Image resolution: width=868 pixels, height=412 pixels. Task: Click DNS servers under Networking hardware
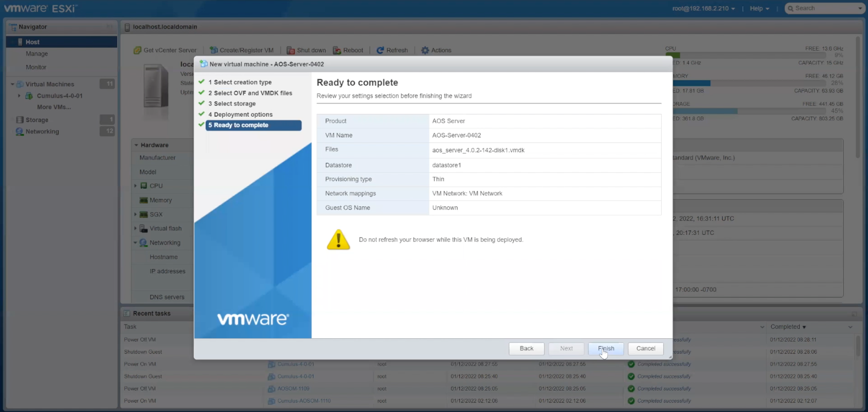[x=167, y=297]
